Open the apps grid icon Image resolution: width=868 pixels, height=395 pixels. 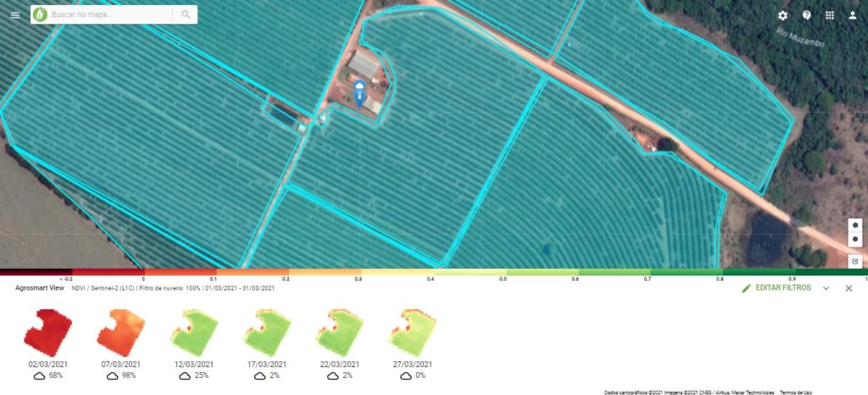[x=829, y=15]
